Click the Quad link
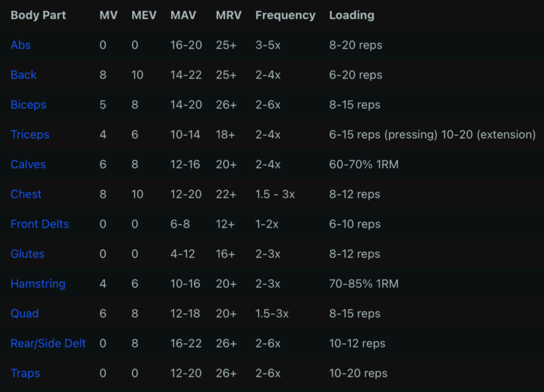The width and height of the screenshot is (544, 392). (x=24, y=313)
